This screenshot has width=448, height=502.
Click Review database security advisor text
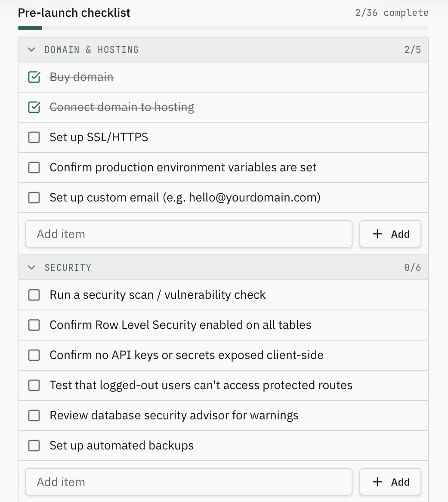point(174,415)
